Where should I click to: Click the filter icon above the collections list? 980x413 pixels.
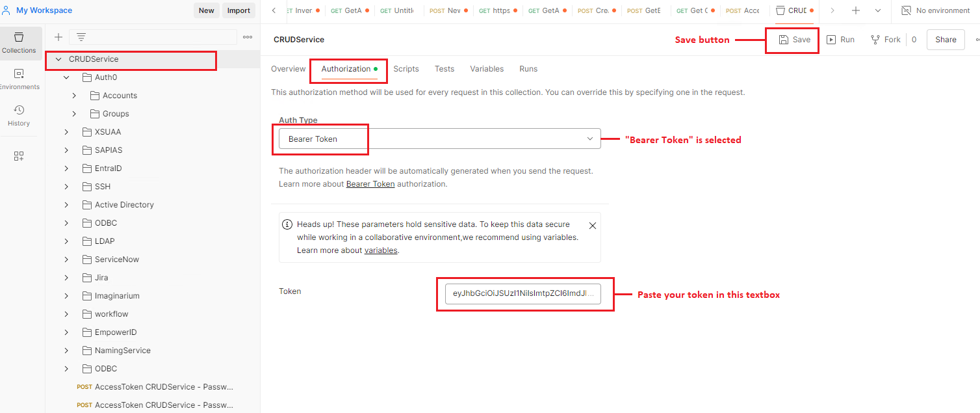[x=81, y=37]
